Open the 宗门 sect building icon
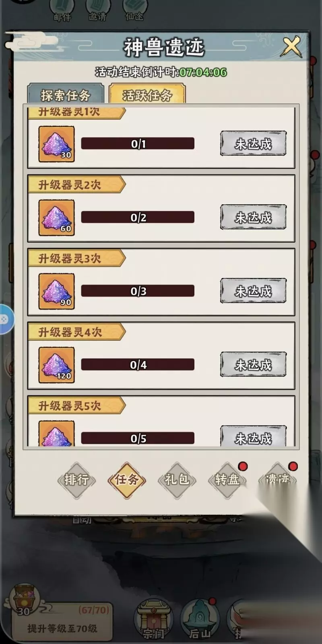 click(x=154, y=621)
